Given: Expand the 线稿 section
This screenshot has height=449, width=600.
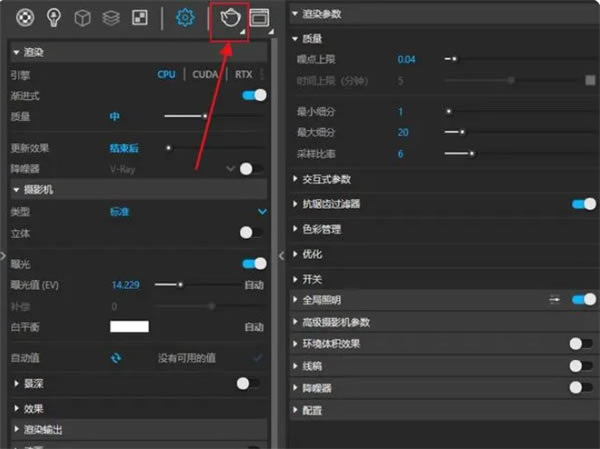Looking at the screenshot, I should [x=295, y=366].
